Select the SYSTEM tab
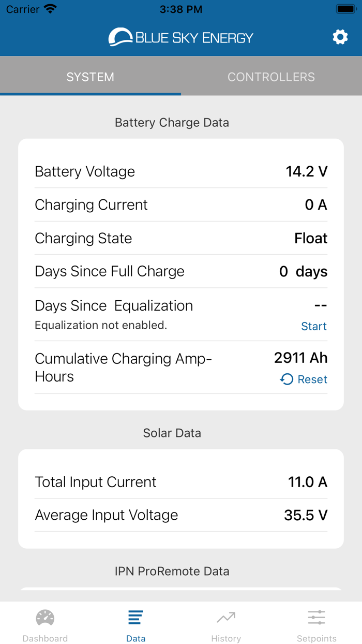Image resolution: width=362 pixels, height=644 pixels. (90, 77)
